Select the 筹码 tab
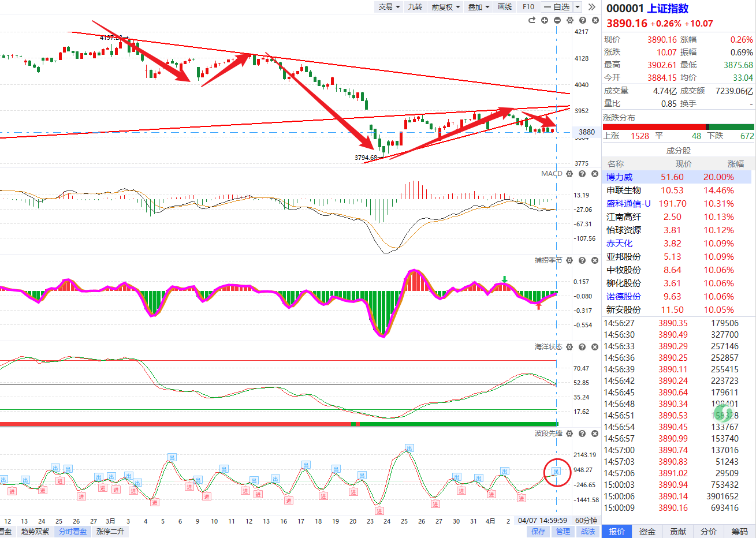Image resolution: width=756 pixels, height=538 pixels. click(739, 532)
